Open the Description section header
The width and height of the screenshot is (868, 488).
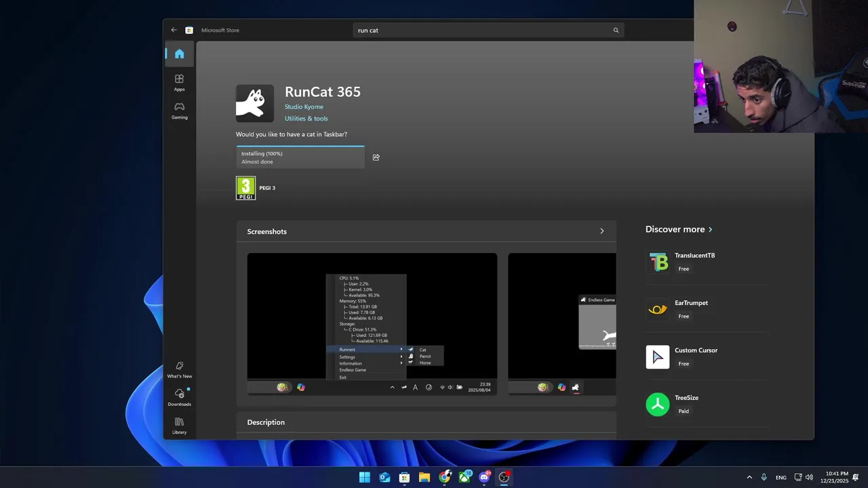tap(426, 422)
